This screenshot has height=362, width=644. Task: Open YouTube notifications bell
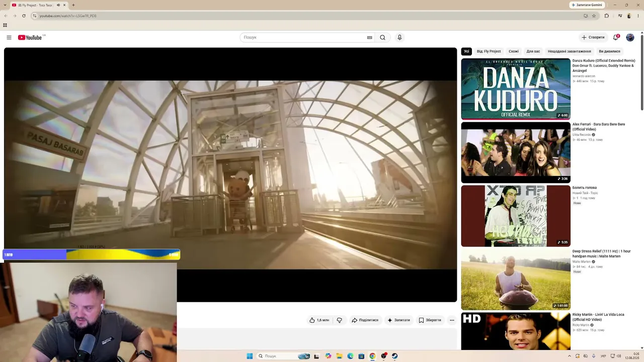[x=616, y=37]
